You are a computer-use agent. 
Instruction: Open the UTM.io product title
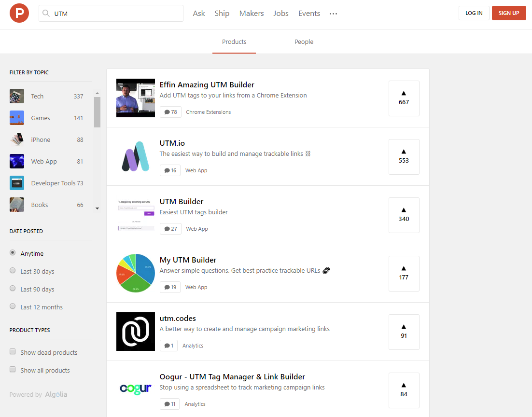pos(172,143)
